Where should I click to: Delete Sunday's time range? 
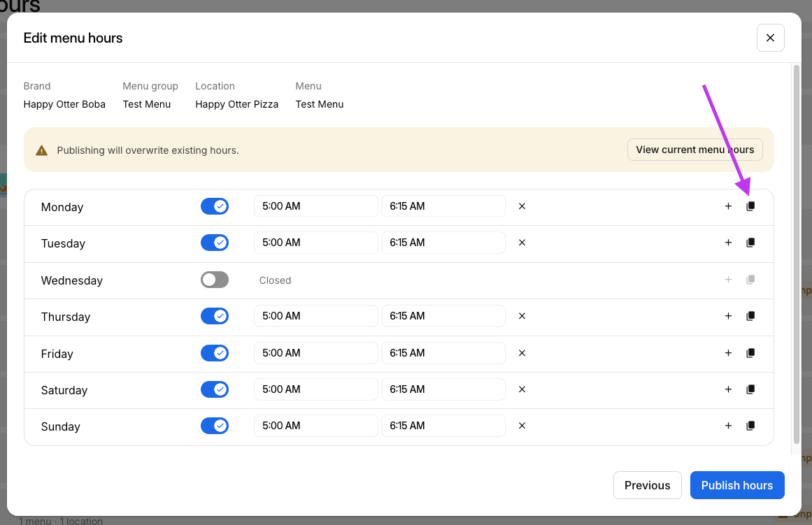(522, 426)
